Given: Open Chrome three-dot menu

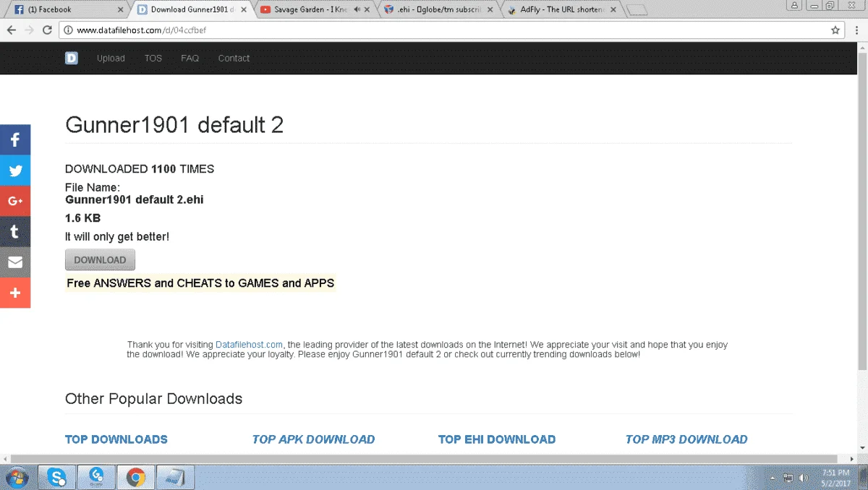Looking at the screenshot, I should [x=857, y=30].
